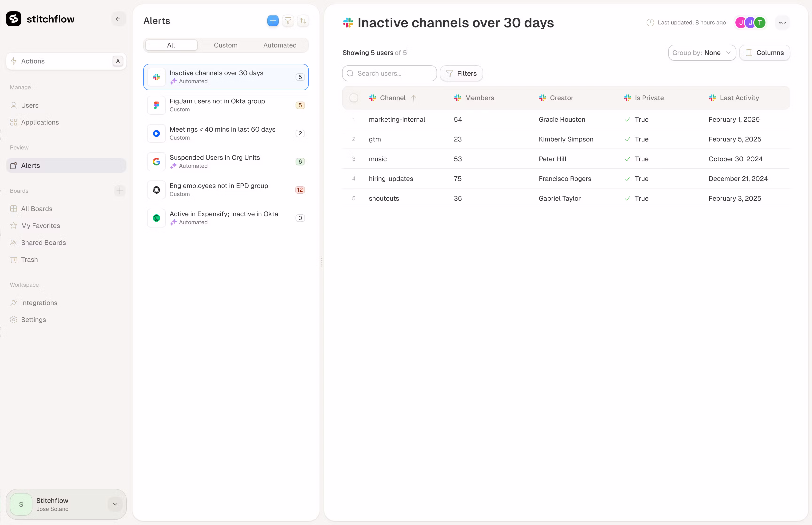Click the stitchflow logo icon
The width and height of the screenshot is (812, 525).
pos(14,19)
